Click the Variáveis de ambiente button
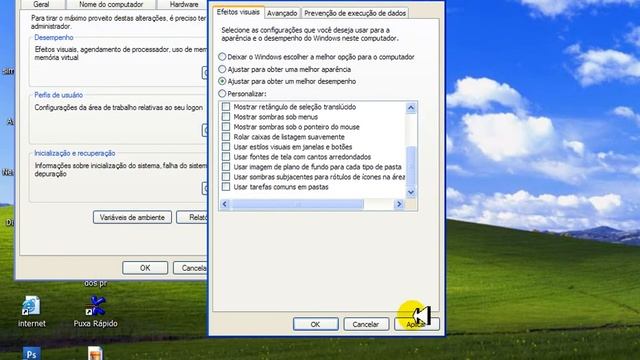 tap(132, 217)
